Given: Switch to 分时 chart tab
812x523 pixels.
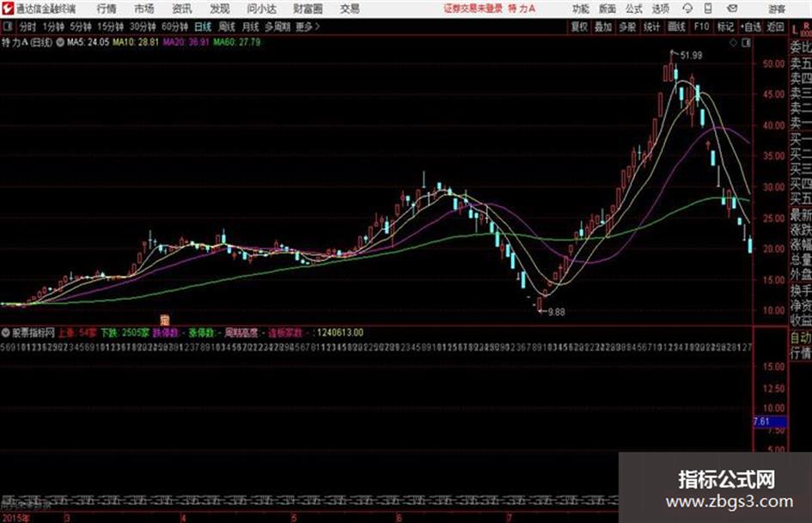Looking at the screenshot, I should point(27,27).
